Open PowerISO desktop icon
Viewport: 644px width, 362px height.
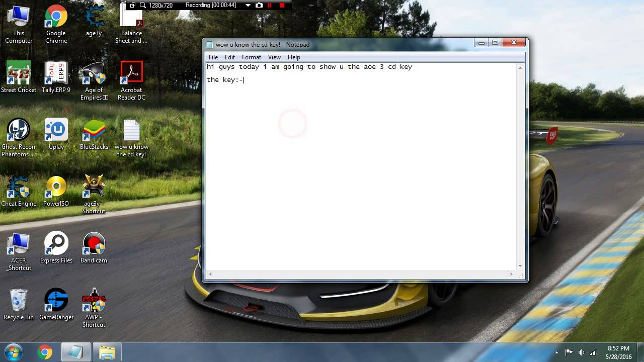56,191
